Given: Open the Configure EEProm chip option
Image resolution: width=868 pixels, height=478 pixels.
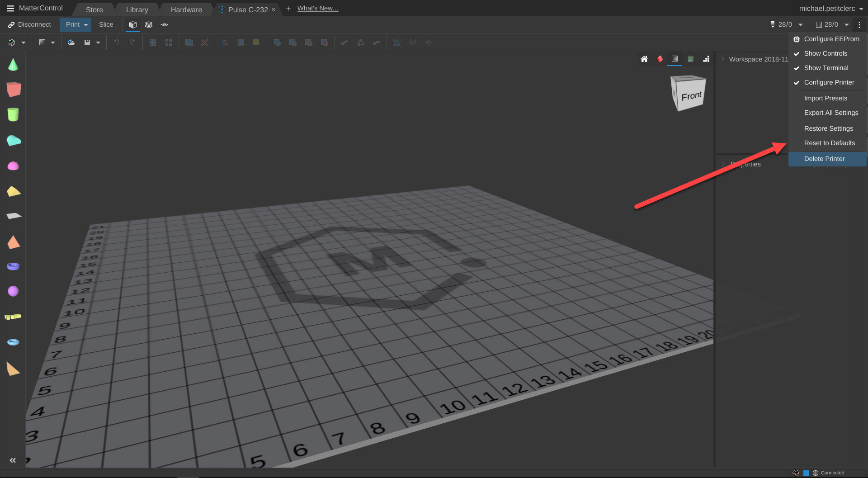Looking at the screenshot, I should [x=831, y=39].
